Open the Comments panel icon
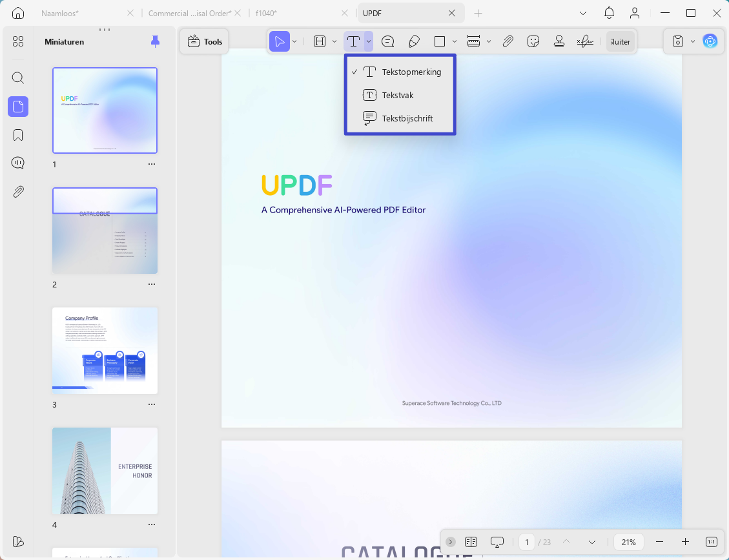 coord(17,163)
